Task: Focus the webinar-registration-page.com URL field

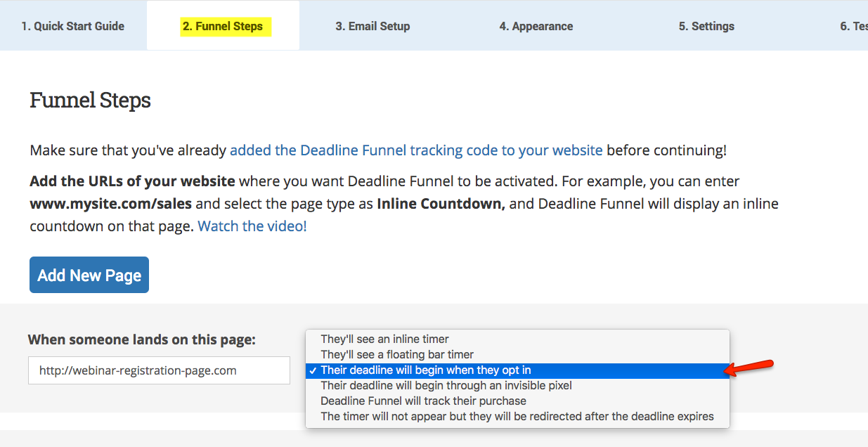Action: [159, 370]
